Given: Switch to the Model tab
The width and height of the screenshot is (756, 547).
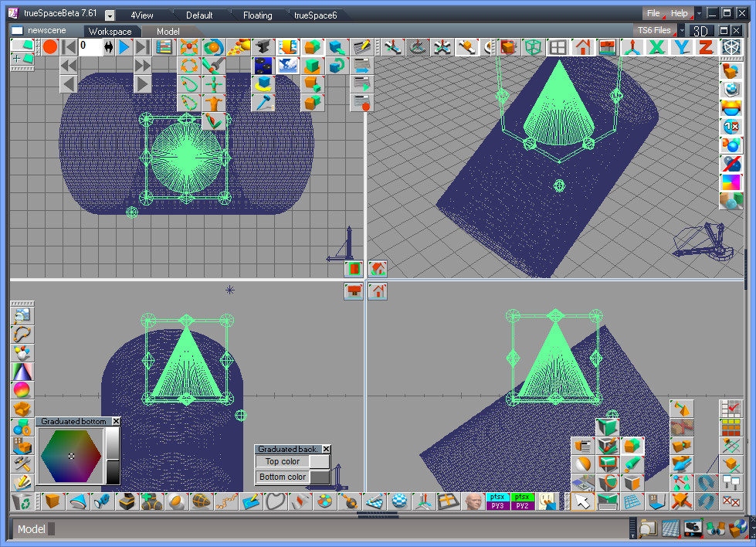Looking at the screenshot, I should [x=168, y=31].
